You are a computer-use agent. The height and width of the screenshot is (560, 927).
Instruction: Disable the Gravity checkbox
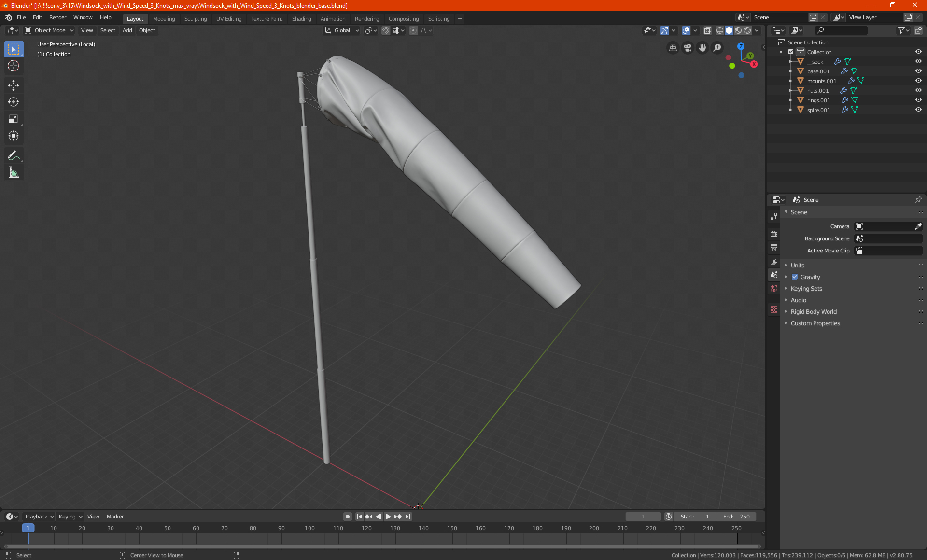pyautogui.click(x=795, y=277)
